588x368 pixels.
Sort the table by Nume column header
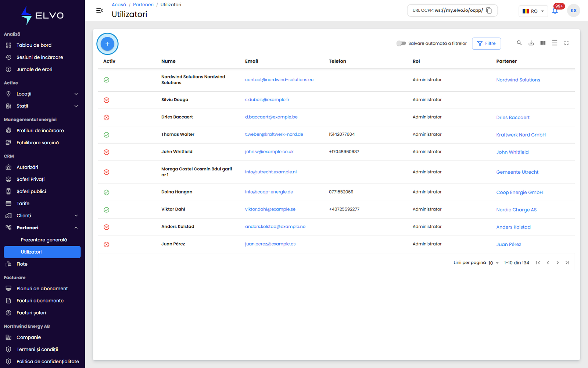click(168, 61)
